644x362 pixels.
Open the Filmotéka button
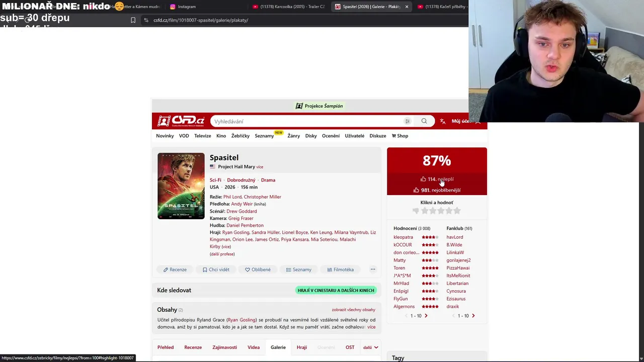[x=341, y=269]
